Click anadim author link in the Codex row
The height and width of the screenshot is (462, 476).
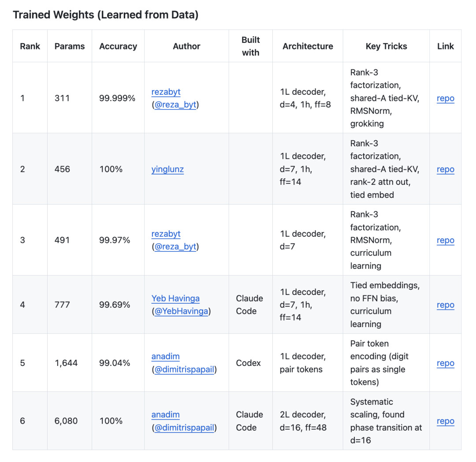point(165,356)
